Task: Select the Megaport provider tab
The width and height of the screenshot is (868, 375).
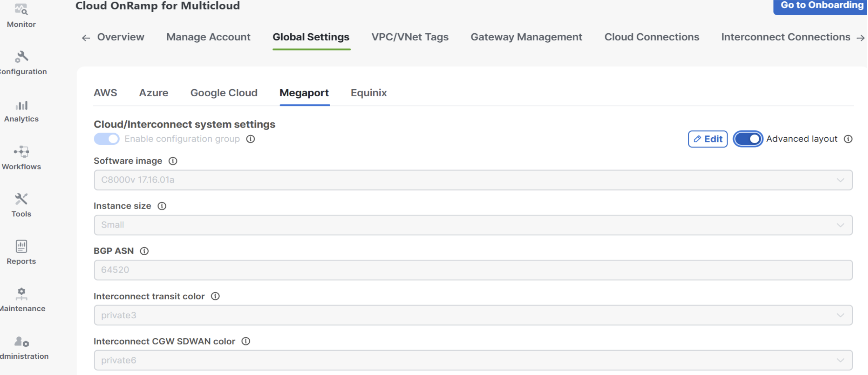Action: click(x=304, y=93)
